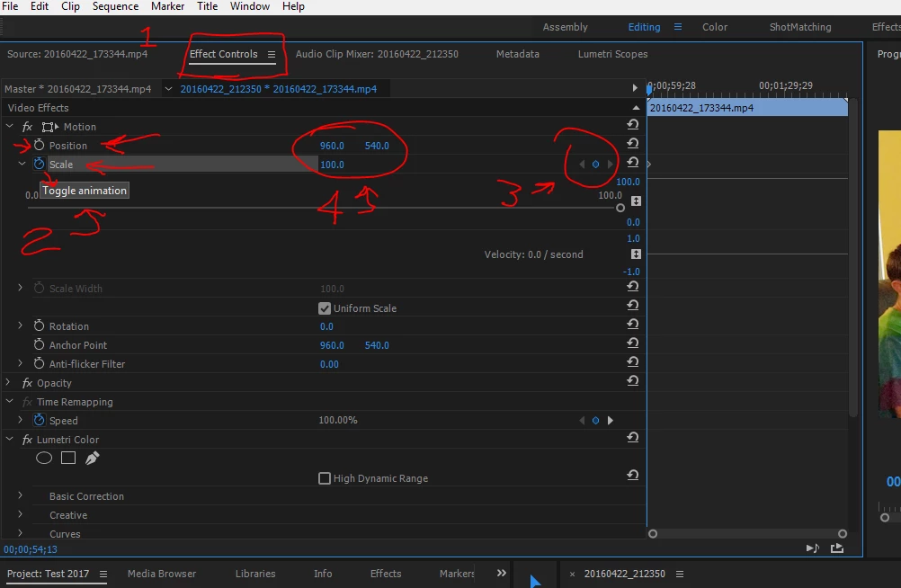The width and height of the screenshot is (901, 588).
Task: Expand the Creative section
Action: (20, 514)
